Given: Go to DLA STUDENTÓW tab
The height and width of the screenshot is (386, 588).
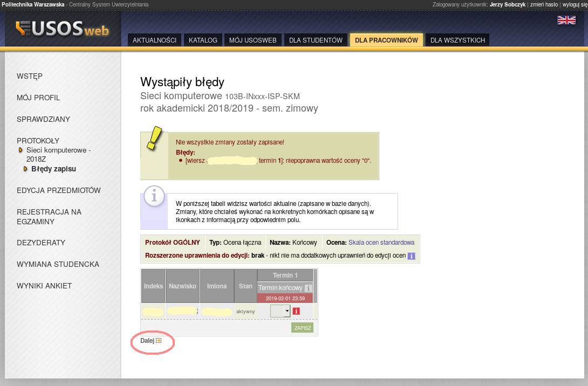Looking at the screenshot, I should 316,40.
